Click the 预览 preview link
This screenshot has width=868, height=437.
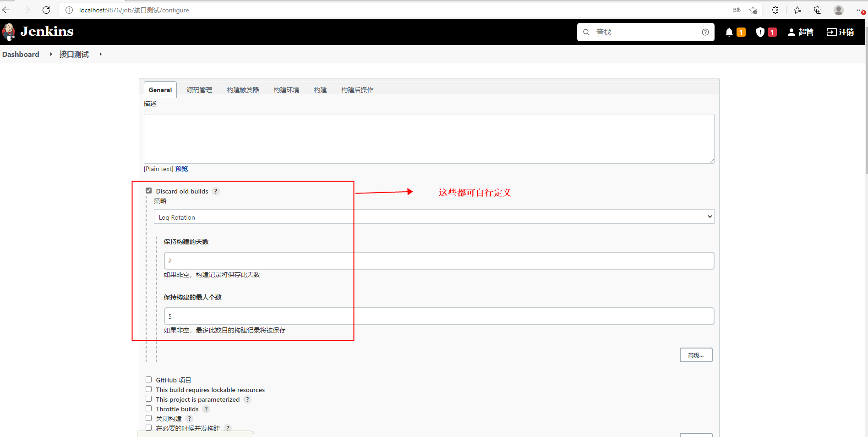tap(181, 169)
